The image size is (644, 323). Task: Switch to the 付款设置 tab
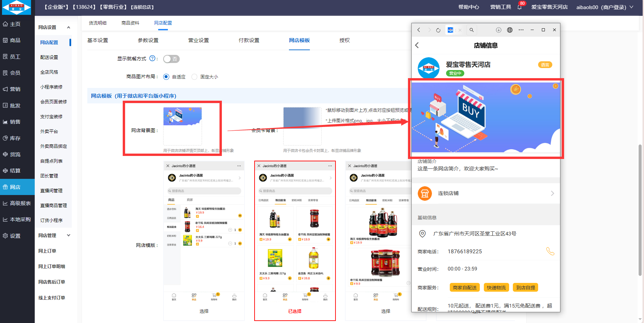pos(249,40)
